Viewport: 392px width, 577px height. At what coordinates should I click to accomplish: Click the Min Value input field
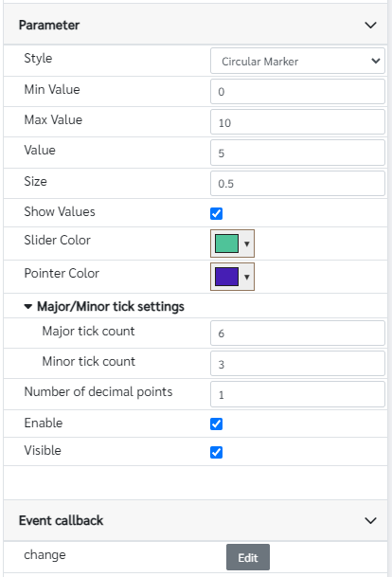(297, 91)
